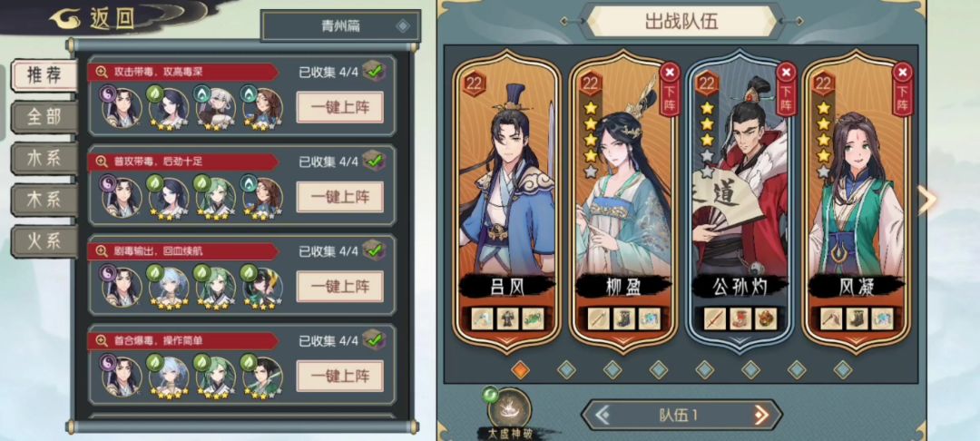Screen dimensions: 980x441
Task: Remove 公孙灼 with the 下阵 tag
Action: [786, 89]
